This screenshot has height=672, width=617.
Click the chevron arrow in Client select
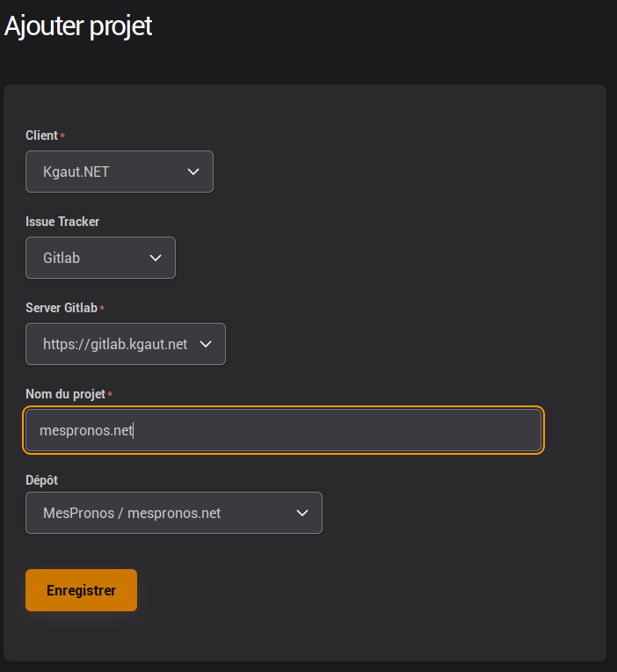(194, 172)
